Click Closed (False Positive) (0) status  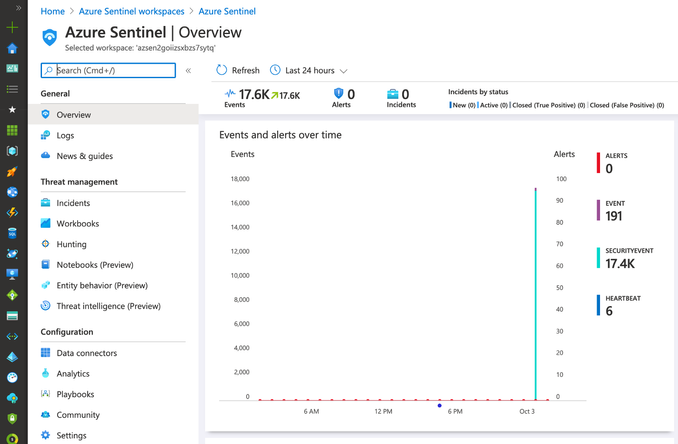(x=626, y=105)
